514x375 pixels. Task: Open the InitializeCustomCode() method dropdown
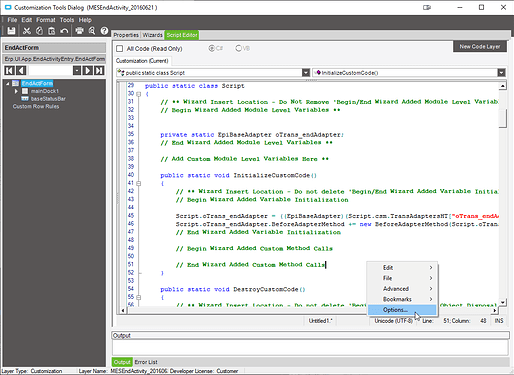[x=501, y=73]
